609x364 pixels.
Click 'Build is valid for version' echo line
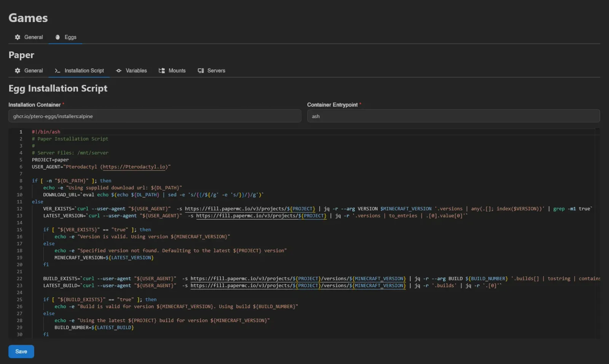(x=176, y=307)
